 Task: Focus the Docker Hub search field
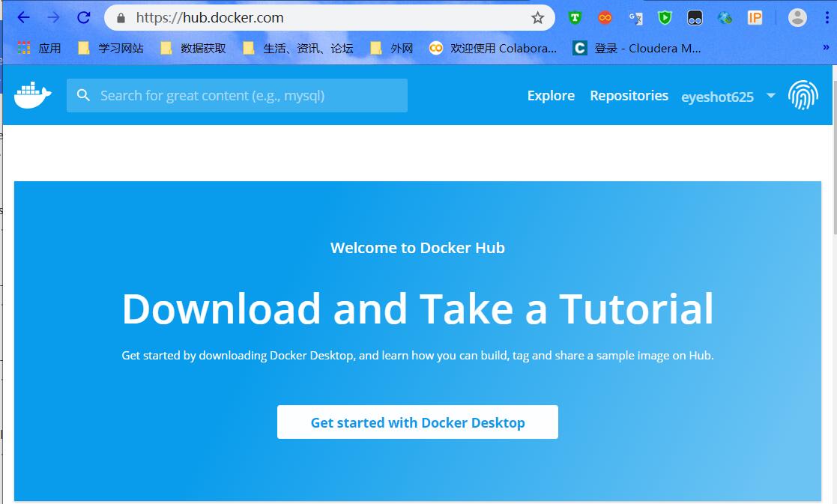coord(237,95)
